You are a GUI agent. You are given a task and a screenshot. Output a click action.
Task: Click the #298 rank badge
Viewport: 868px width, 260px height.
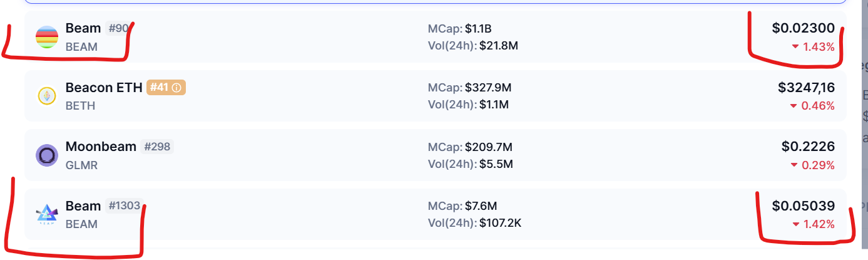pos(157,147)
